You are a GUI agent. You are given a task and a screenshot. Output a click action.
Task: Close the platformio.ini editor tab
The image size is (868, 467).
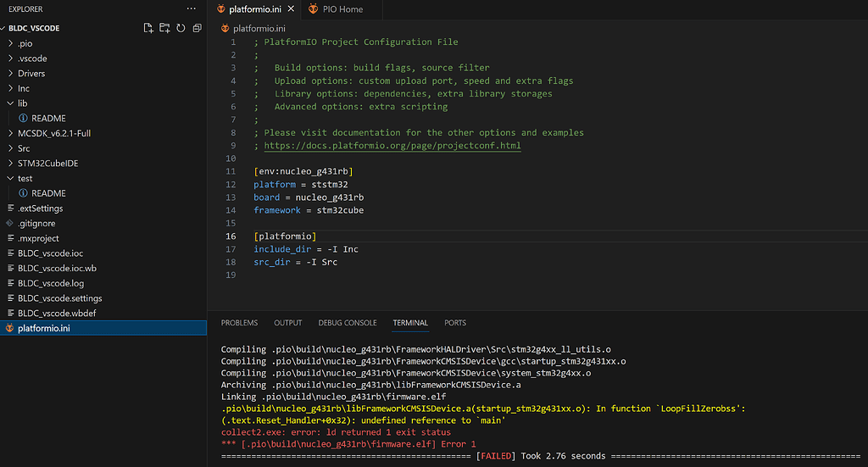pos(291,8)
